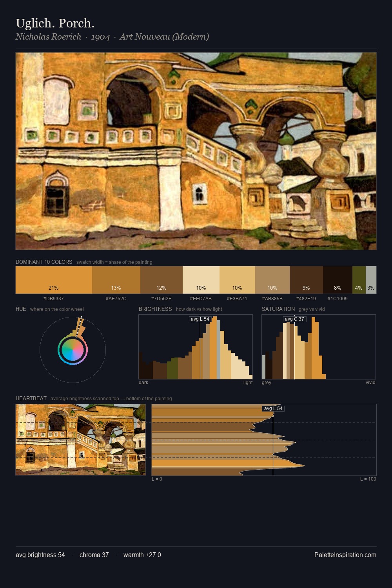The width and height of the screenshot is (392, 588).
Task: Click the hex code #482E19 label
Action: tap(306, 298)
